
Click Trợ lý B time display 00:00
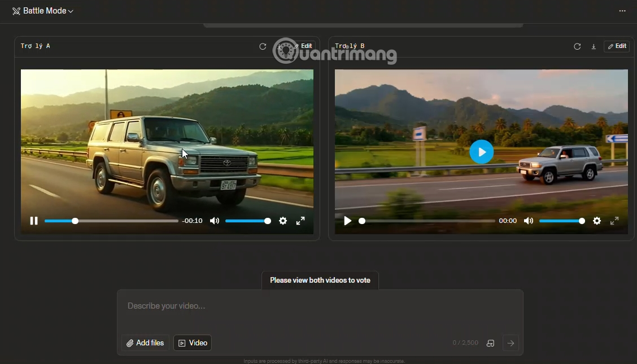coord(508,221)
